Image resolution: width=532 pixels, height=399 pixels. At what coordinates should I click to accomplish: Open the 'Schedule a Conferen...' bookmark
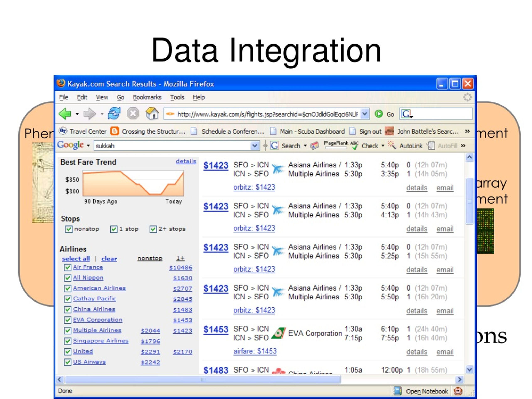[227, 131]
